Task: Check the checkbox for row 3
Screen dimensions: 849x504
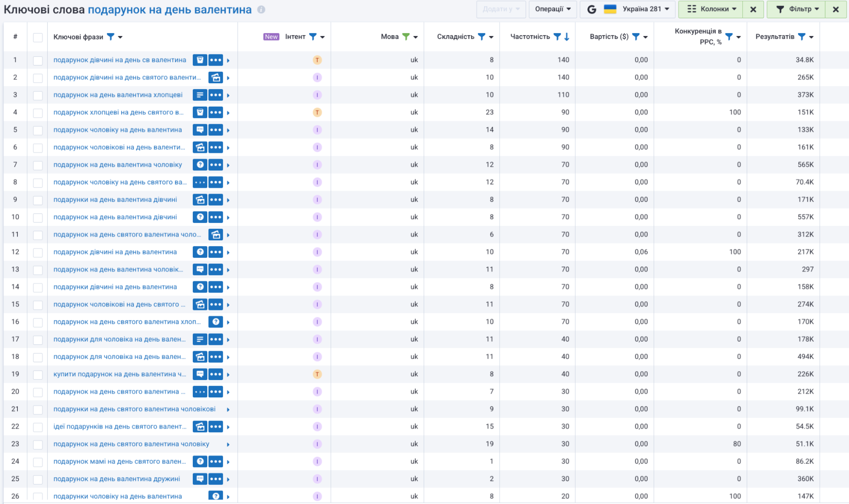Action: [38, 96]
